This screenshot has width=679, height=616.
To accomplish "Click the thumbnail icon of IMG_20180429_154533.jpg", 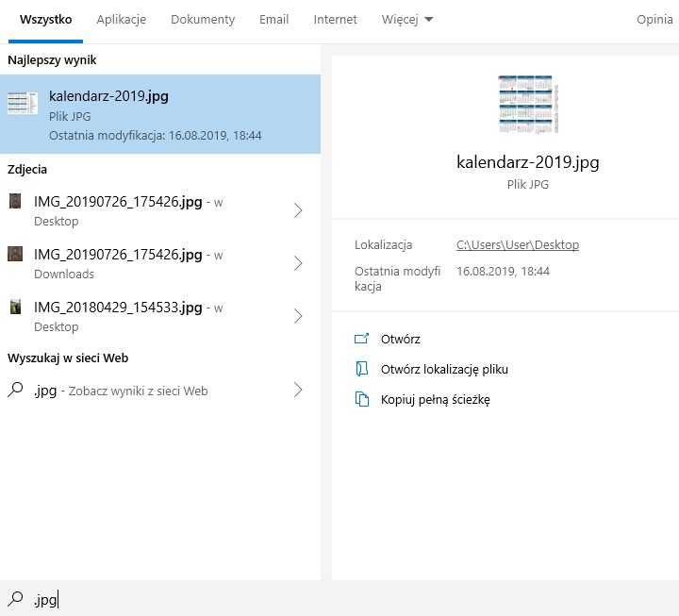I will 16,307.
